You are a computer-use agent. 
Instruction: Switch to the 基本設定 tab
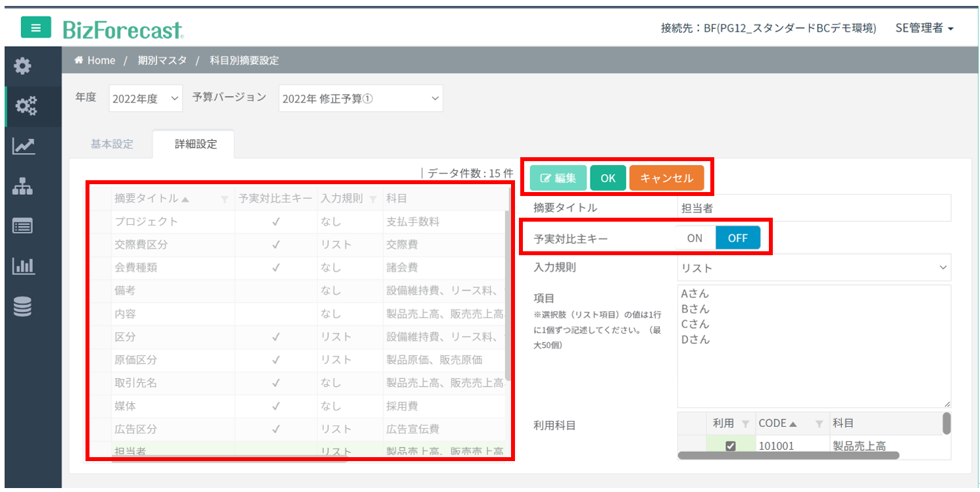click(112, 144)
